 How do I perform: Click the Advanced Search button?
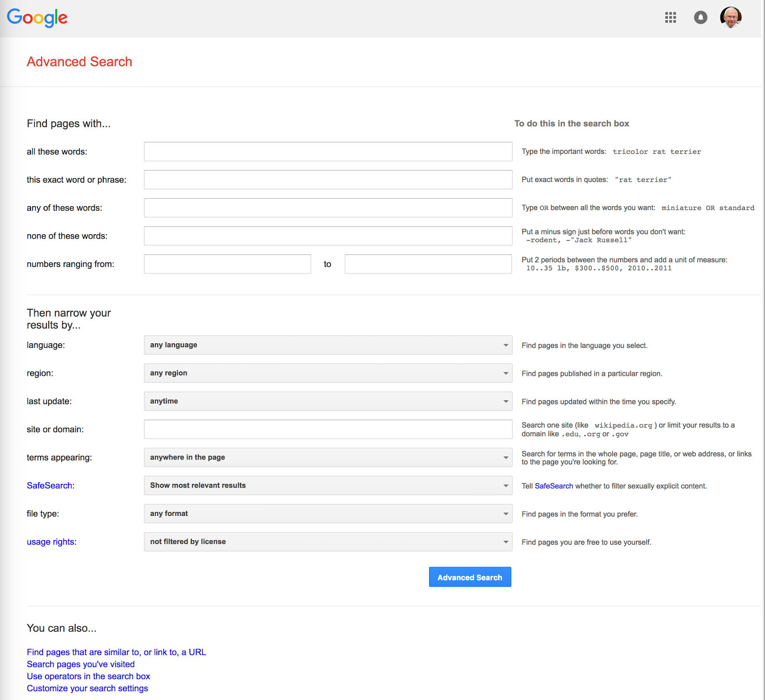[470, 577]
